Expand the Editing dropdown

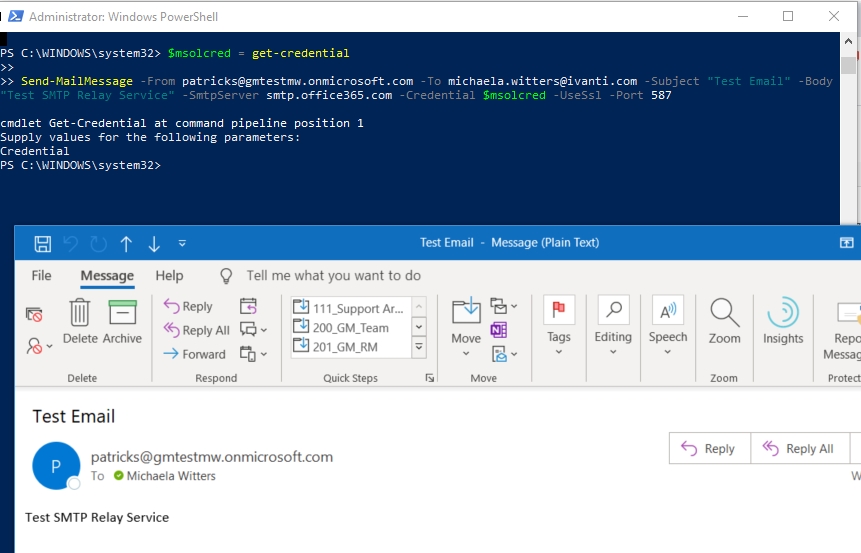point(613,321)
